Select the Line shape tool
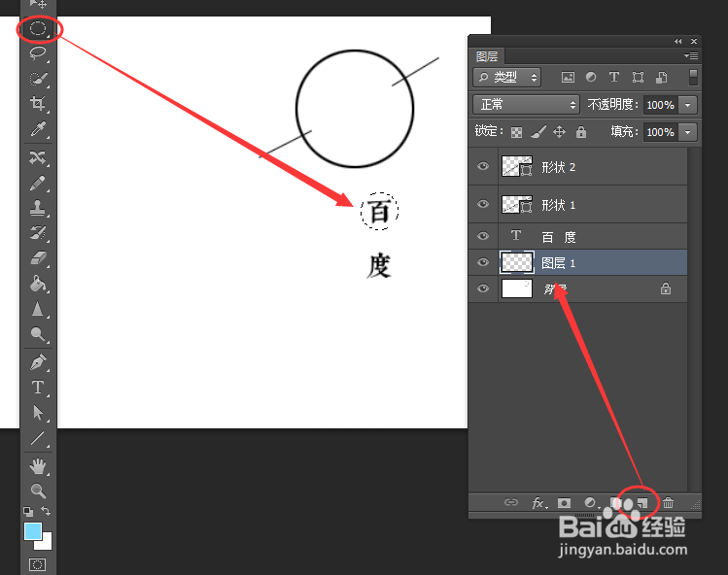Viewport: 728px width, 575px height. [x=38, y=438]
